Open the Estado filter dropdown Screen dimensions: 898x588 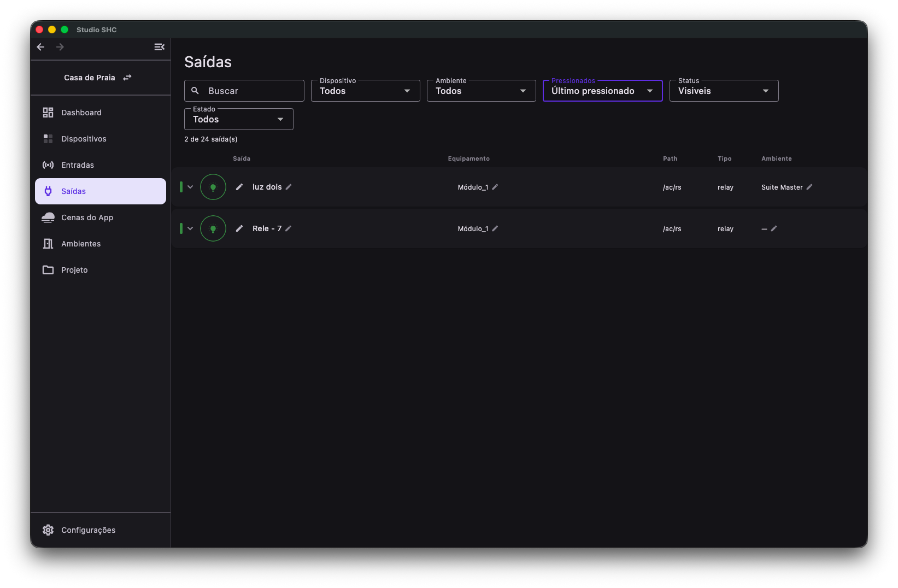click(239, 119)
